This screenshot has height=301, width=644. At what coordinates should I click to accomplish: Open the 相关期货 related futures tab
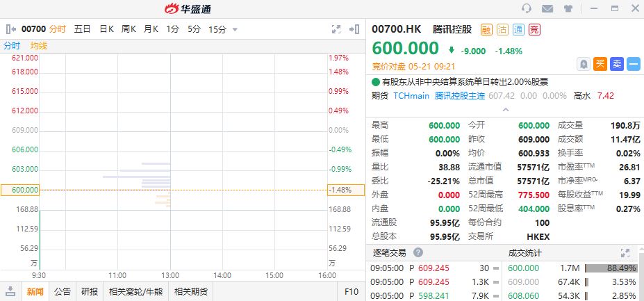[191, 291]
